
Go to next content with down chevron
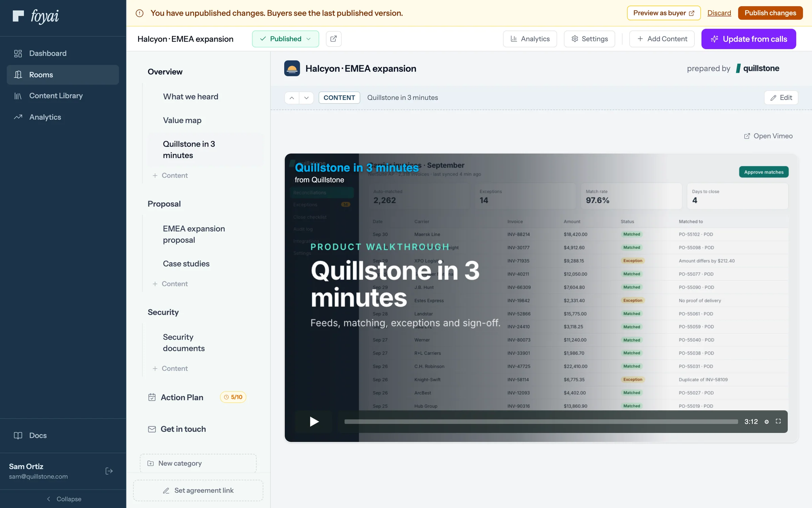coord(306,98)
